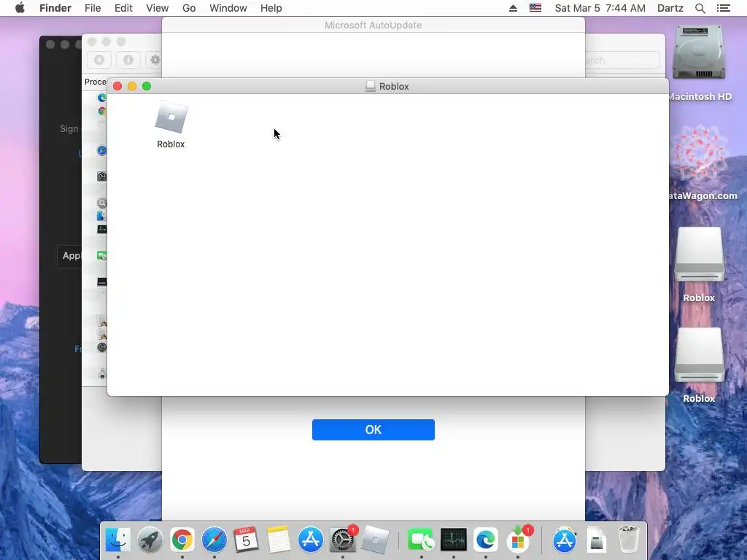Open Safari from the Dock
Viewport: 747px width, 560px height.
(x=214, y=540)
